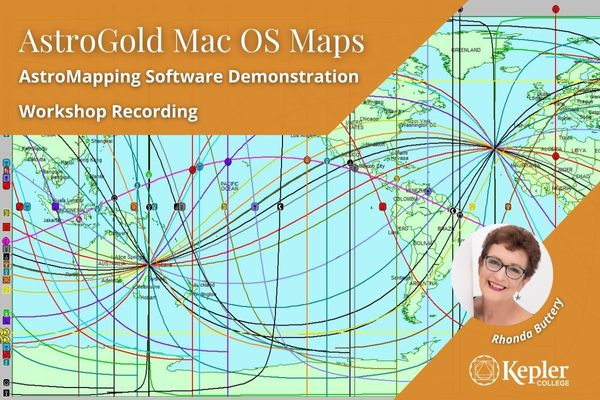Click the ARGENTINA map label
This screenshot has width=600, height=400.
[424, 284]
